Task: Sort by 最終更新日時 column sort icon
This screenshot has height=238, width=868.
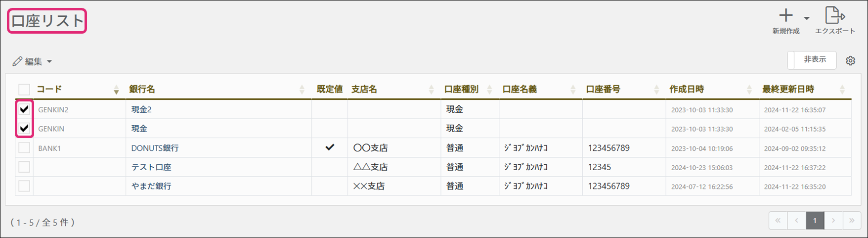Action: point(842,90)
